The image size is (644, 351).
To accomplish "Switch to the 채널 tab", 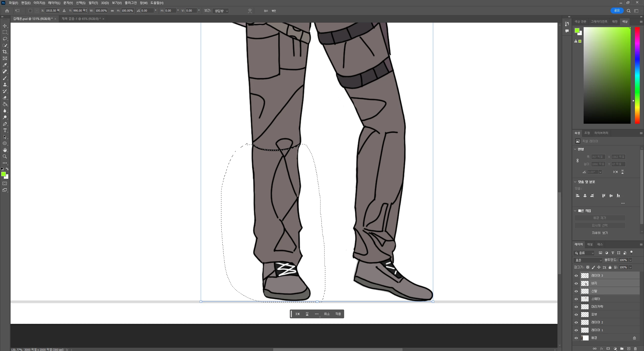I will 590,244.
